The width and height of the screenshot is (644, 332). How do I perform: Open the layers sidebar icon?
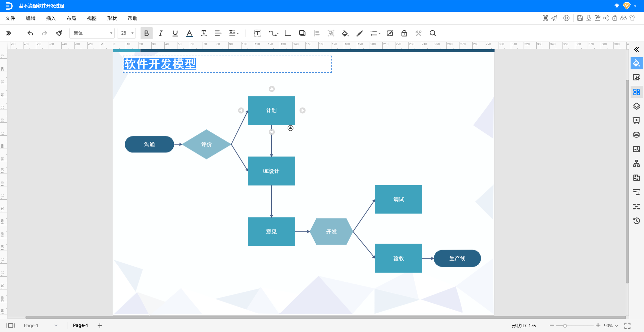(x=636, y=106)
